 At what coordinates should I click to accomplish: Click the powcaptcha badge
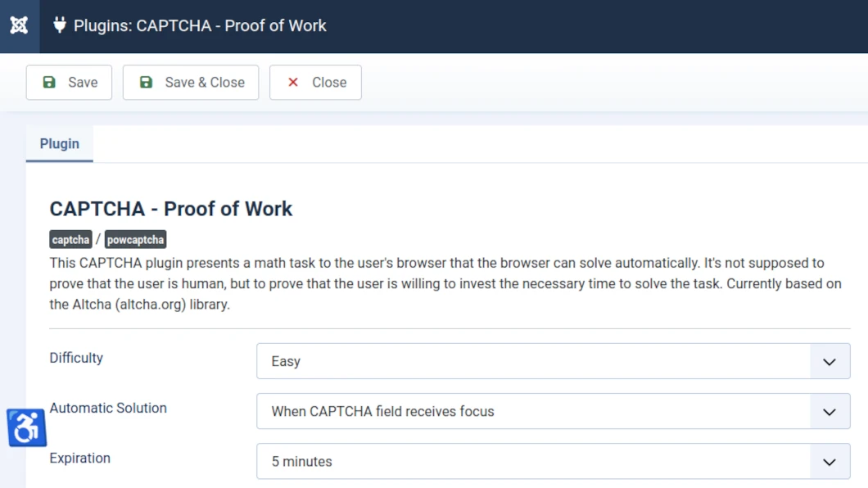(x=135, y=239)
